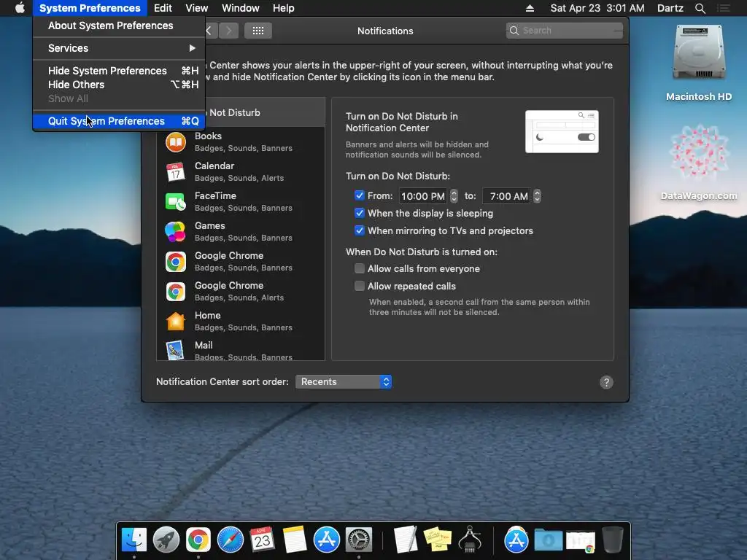This screenshot has width=747, height=560.
Task: Open the first App Store Dock icon
Action: pos(326,540)
